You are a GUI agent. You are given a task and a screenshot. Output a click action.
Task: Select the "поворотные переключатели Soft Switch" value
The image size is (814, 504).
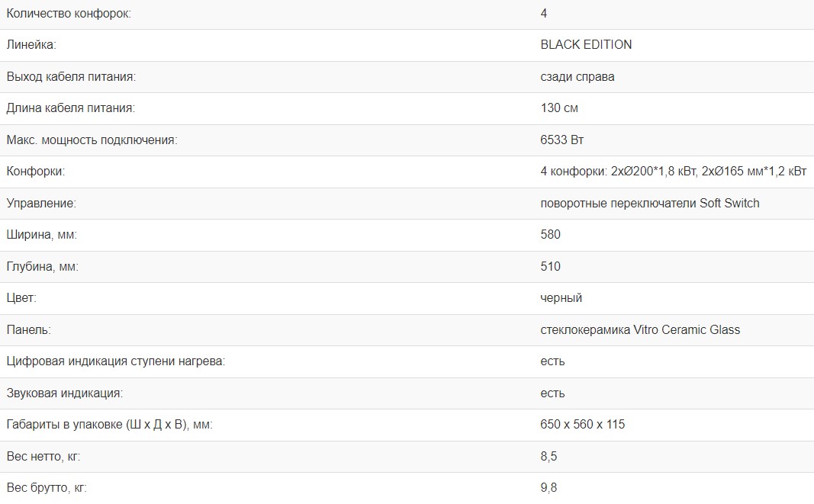[x=650, y=204]
